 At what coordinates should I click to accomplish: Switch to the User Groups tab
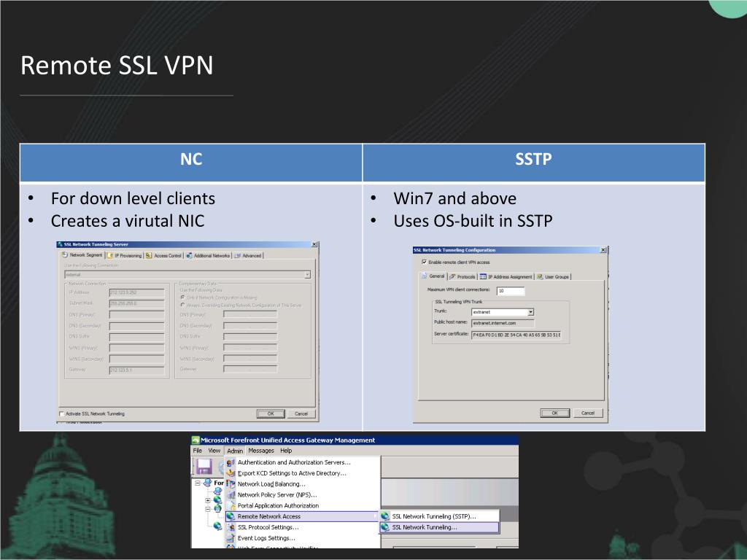pos(553,276)
